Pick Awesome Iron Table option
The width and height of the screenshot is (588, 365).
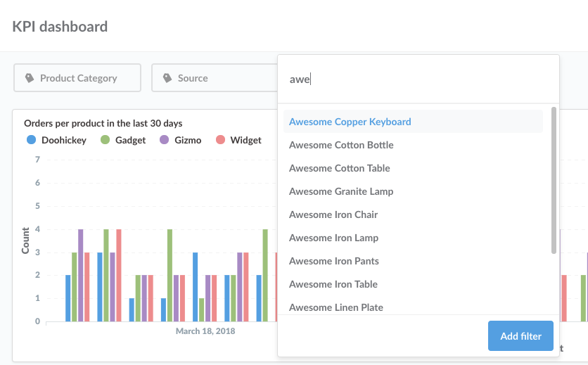(333, 284)
